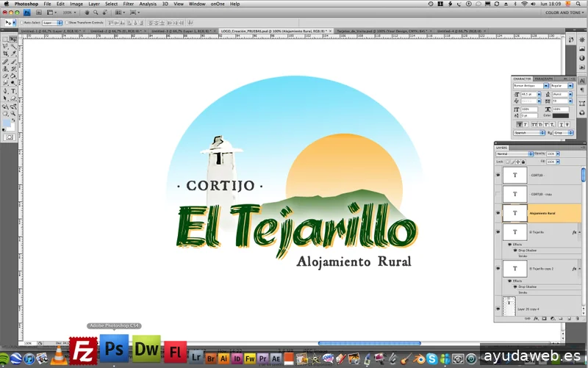The height and width of the screenshot is (368, 588).
Task: Hide the Alojamiento Rural layer
Action: click(498, 213)
